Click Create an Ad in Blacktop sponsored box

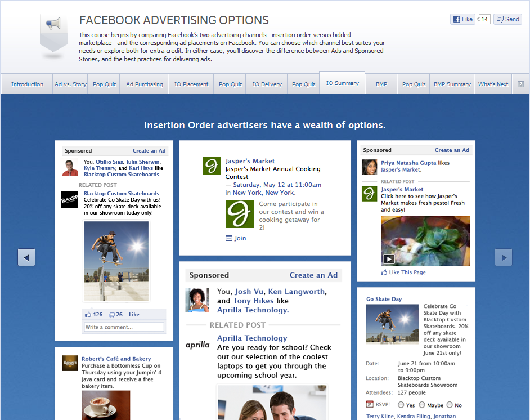click(x=149, y=151)
